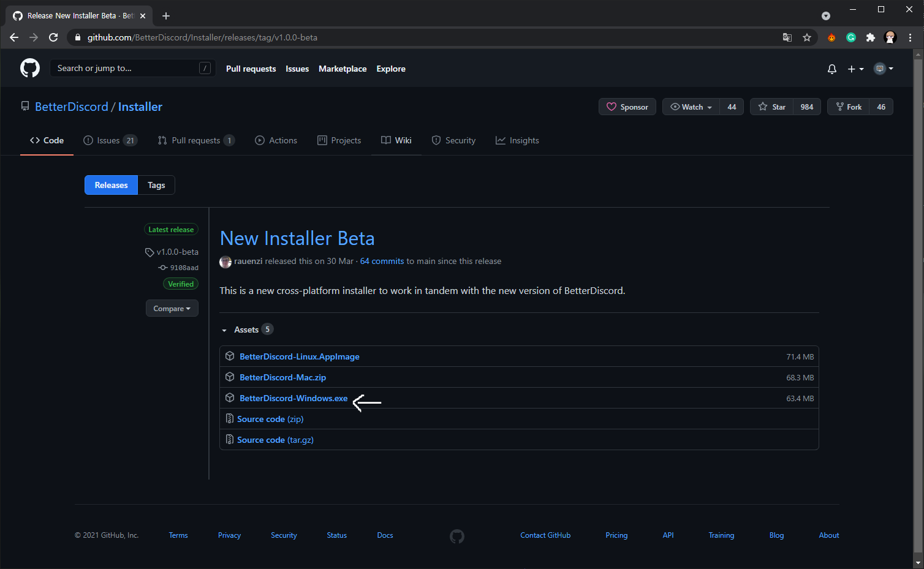The image size is (924, 569).
Task: Collapse the Assets section
Action: [x=247, y=330]
